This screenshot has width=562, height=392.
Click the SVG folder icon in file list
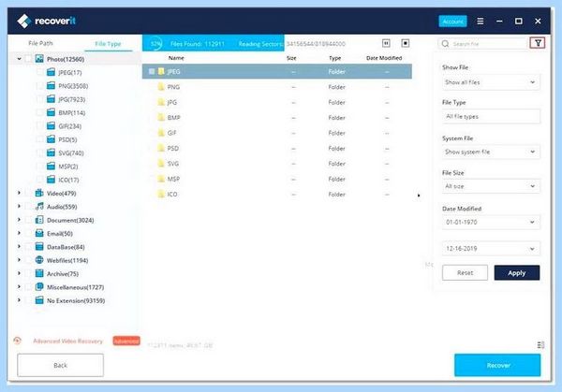click(161, 164)
